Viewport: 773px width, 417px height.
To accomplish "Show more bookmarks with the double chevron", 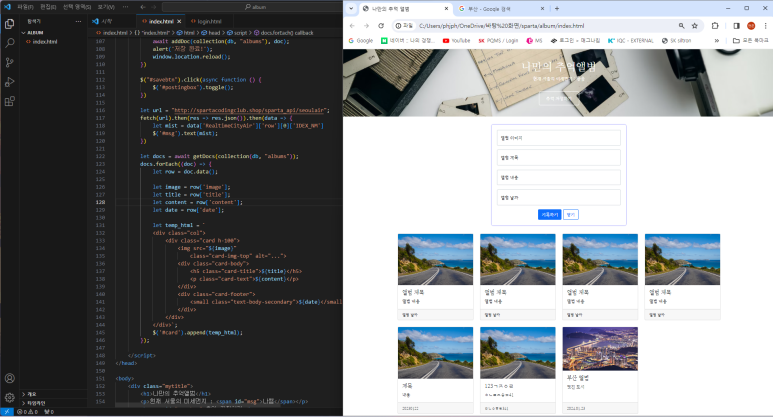I will 716,40.
